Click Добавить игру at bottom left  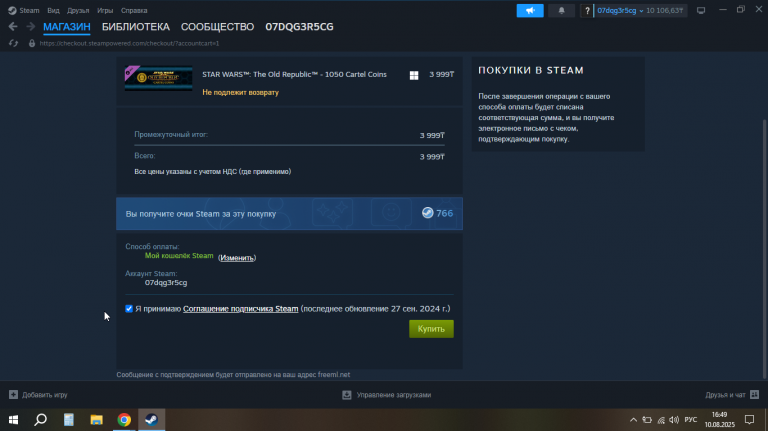pos(45,395)
